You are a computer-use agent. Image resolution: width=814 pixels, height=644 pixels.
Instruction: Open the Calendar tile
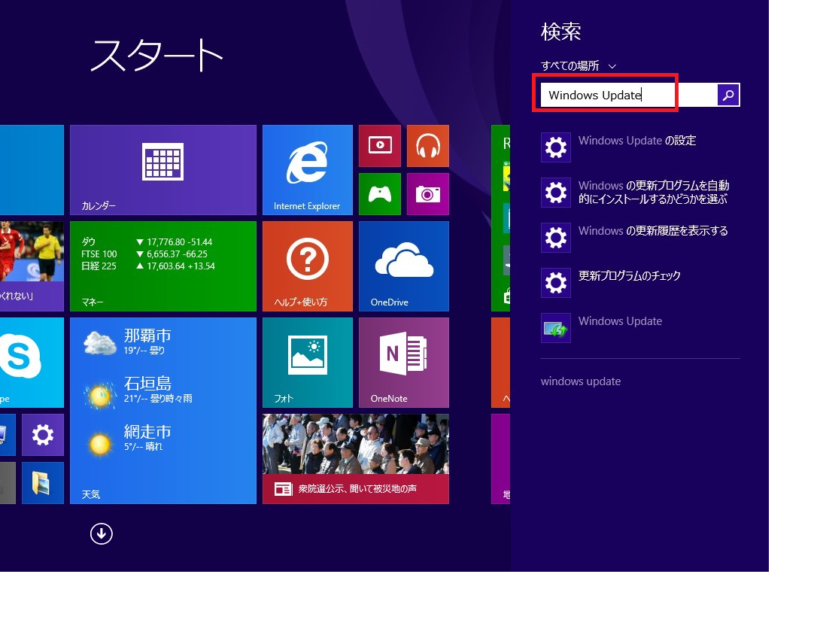point(162,170)
